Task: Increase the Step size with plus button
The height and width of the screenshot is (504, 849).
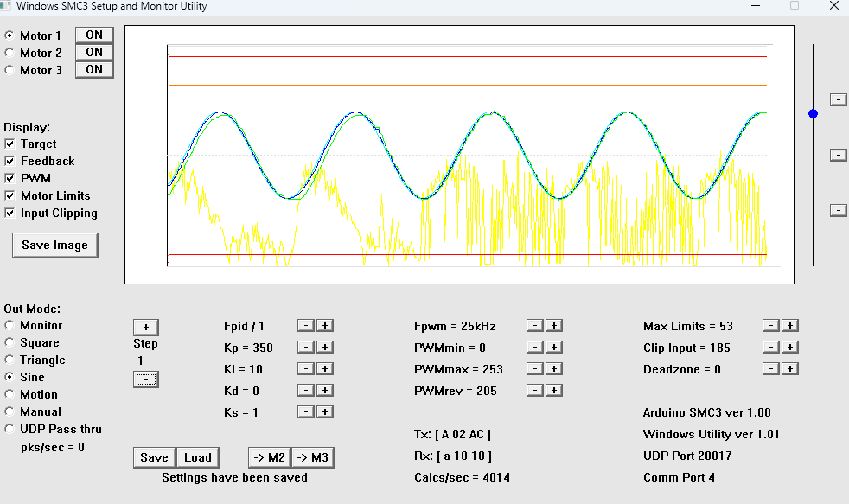Action: point(145,328)
